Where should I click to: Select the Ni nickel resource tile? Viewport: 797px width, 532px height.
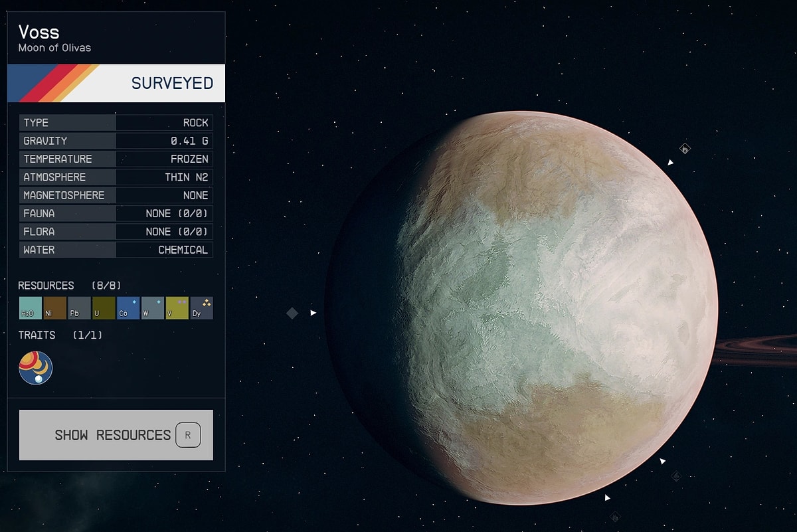(x=54, y=308)
